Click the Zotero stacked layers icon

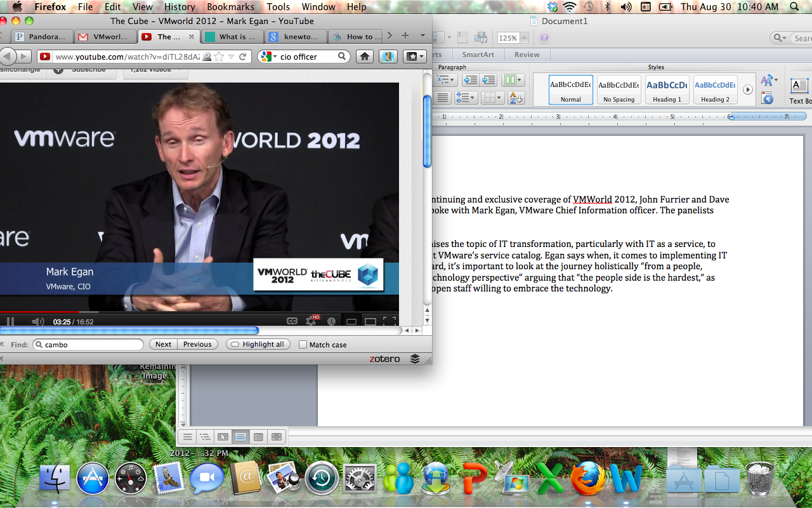(x=415, y=359)
